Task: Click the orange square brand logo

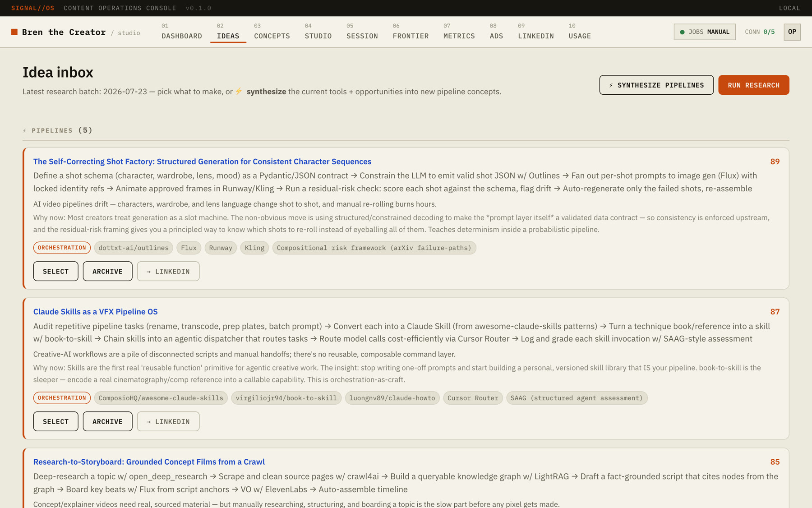Action: click(14, 32)
